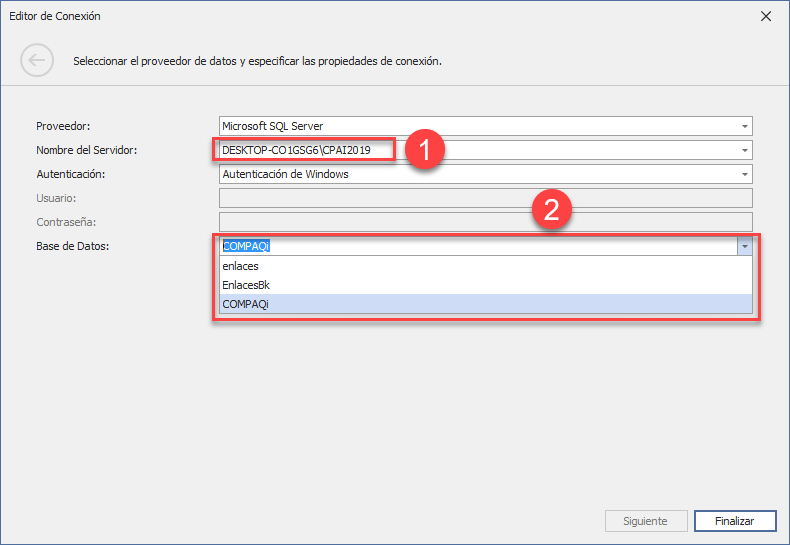The image size is (790, 545).
Task: Close the Editor de Conexión dialog
Action: [766, 16]
